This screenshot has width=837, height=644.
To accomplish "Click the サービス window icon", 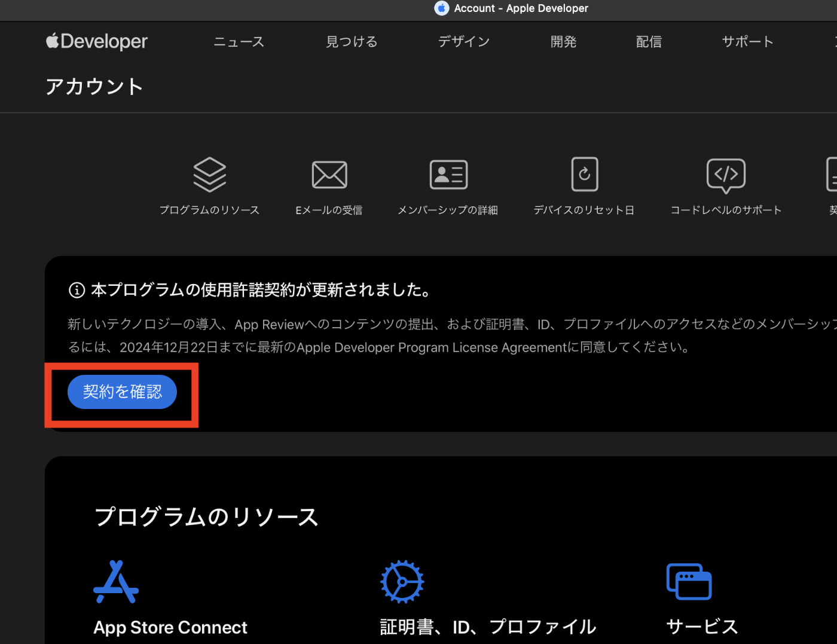I will pos(689,581).
